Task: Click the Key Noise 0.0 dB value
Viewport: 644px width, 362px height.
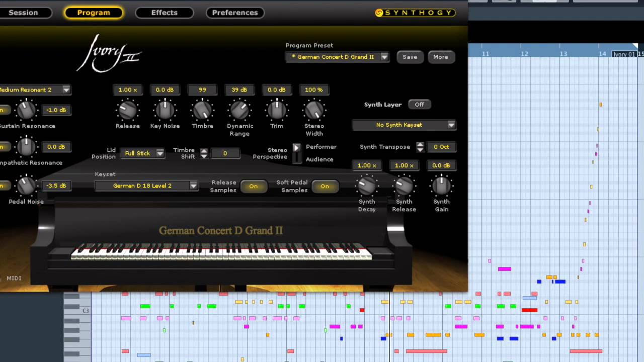Action: tap(165, 89)
